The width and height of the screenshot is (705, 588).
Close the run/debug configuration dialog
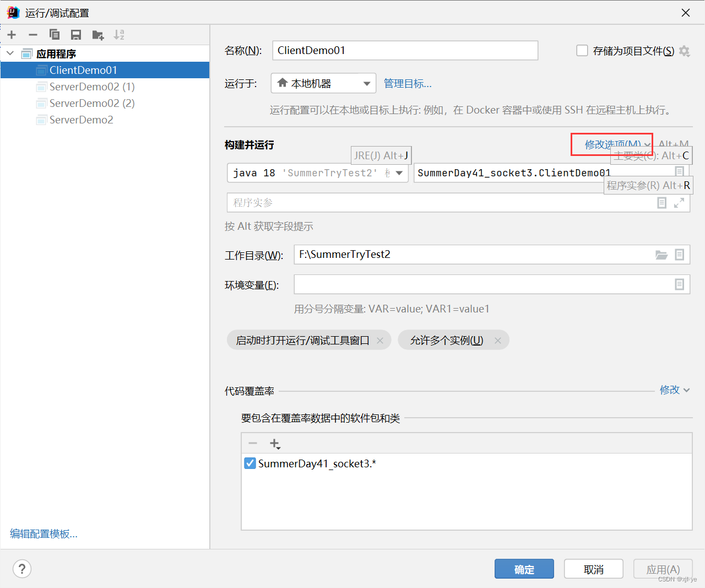(686, 13)
